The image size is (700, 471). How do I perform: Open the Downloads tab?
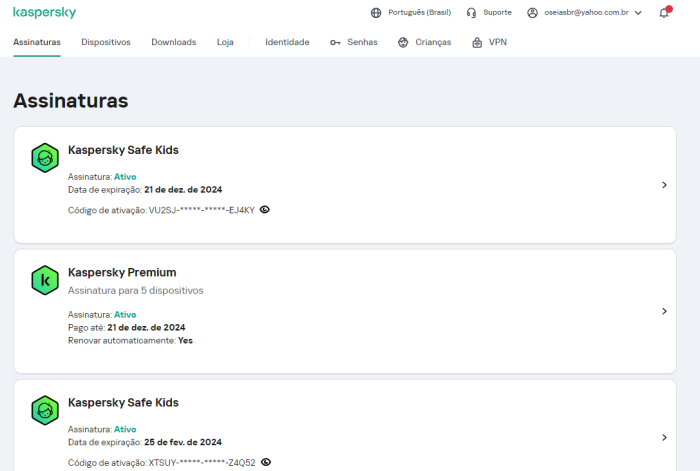(x=174, y=42)
